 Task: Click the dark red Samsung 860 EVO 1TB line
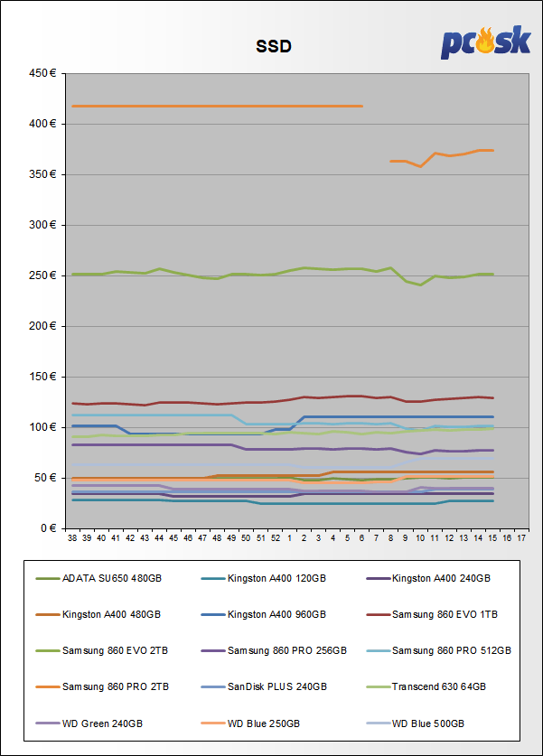pos(282,400)
